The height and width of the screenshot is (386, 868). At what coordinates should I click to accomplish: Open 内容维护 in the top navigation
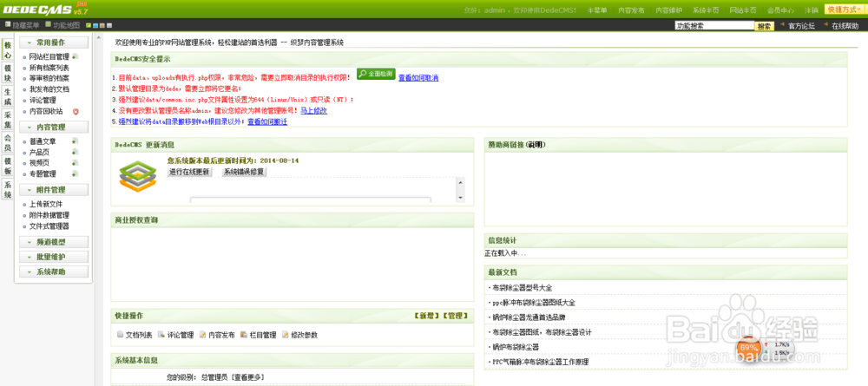(x=669, y=10)
